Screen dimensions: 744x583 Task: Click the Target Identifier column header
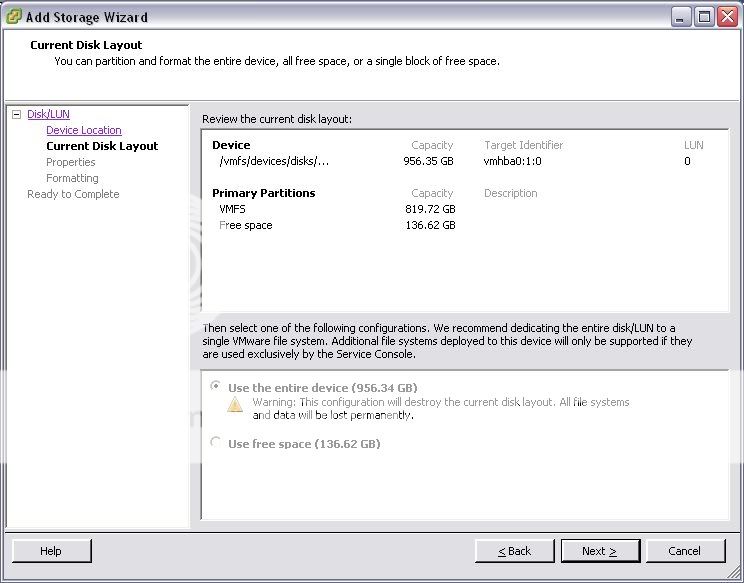[x=523, y=145]
